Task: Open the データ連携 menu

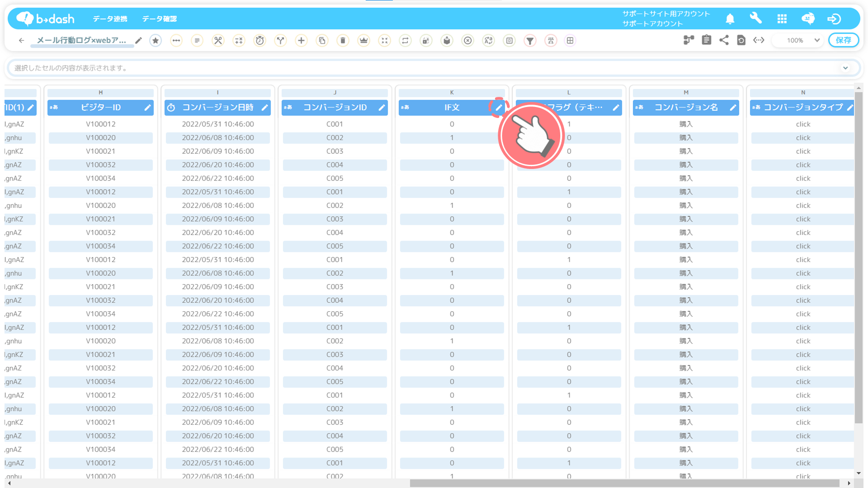Action: pyautogui.click(x=110, y=19)
